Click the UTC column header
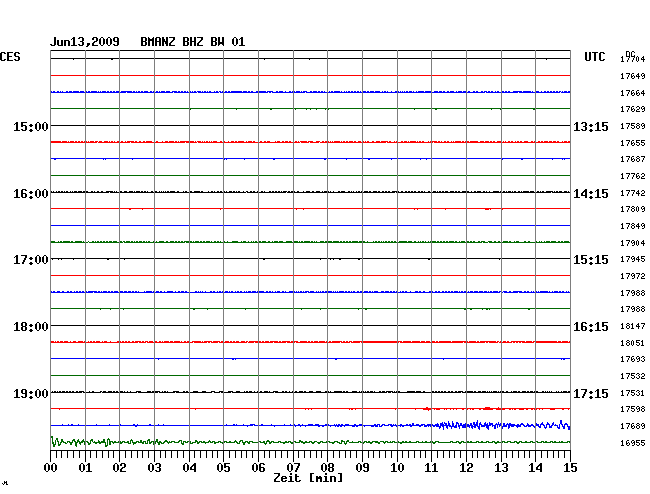 (x=594, y=57)
